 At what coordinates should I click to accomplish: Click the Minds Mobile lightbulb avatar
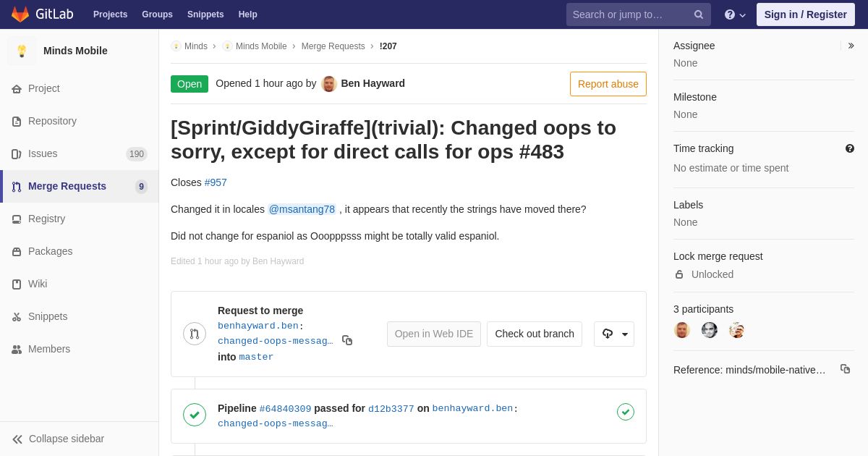click(x=22, y=51)
